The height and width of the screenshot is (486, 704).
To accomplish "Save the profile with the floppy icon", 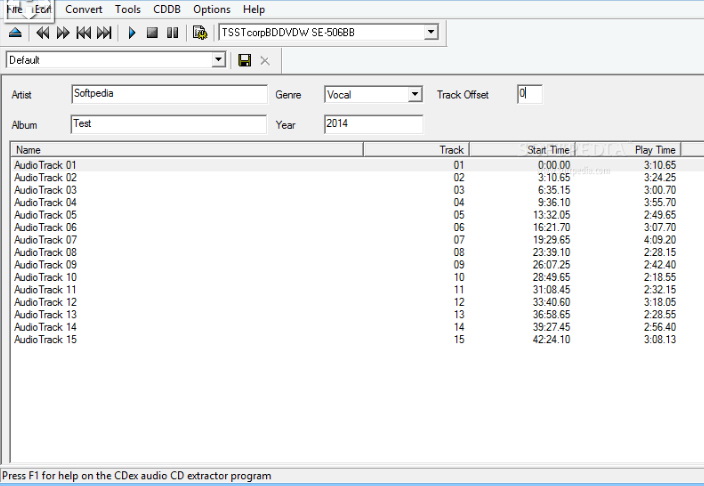I will (x=245, y=61).
